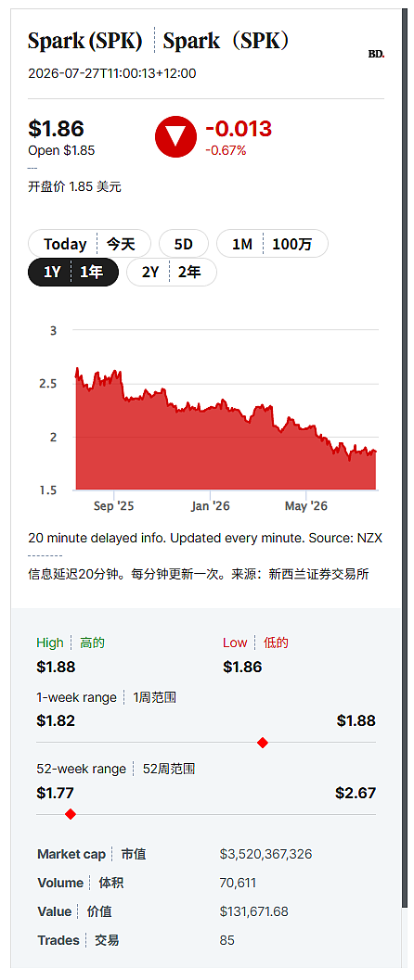Click the Sep '25 point on chart
The width and height of the screenshot is (414, 980).
point(113,505)
